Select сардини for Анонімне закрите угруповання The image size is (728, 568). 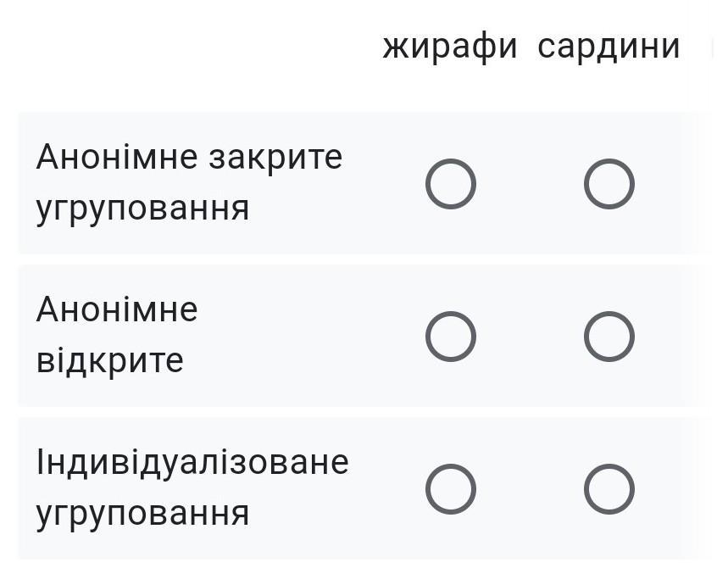tap(609, 184)
